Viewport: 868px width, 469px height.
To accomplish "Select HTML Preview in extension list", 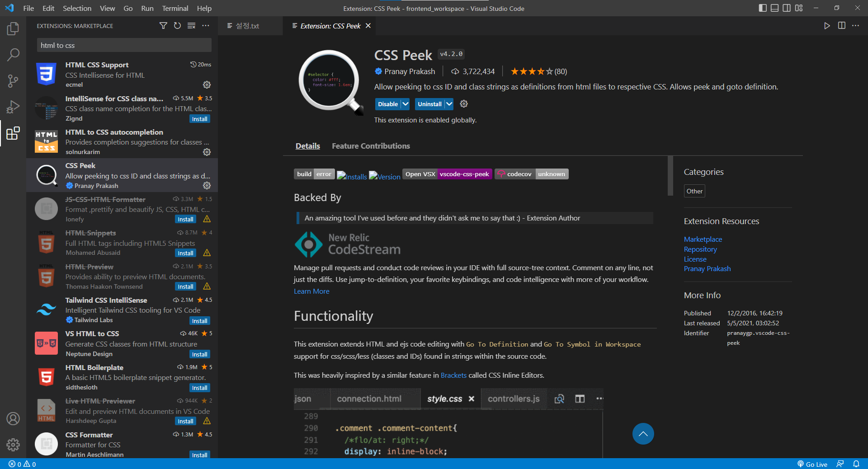I will (x=122, y=276).
